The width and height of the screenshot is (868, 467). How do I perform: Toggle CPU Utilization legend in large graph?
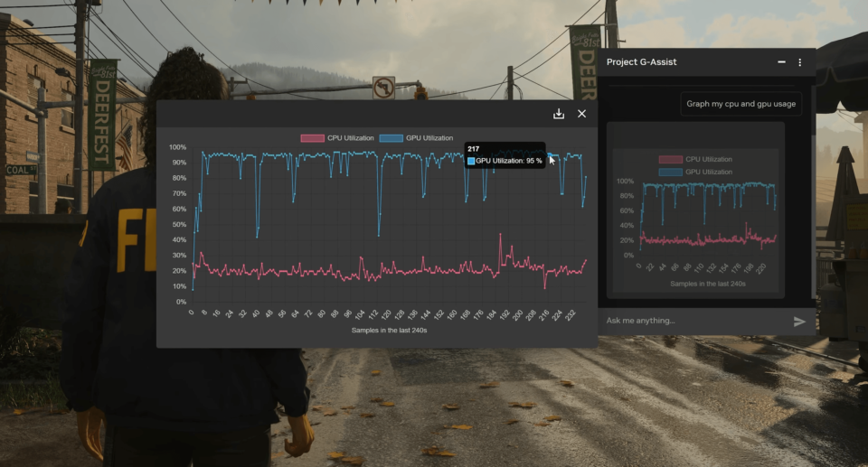[x=337, y=138]
